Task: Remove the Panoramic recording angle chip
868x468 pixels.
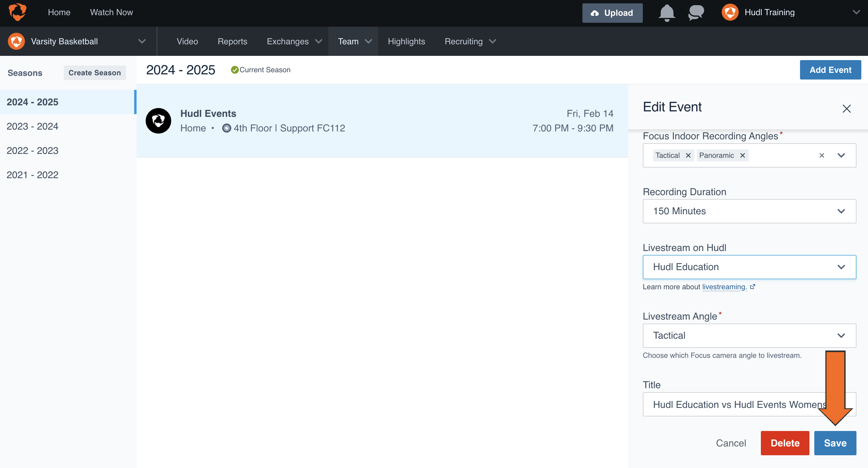Action: click(743, 155)
